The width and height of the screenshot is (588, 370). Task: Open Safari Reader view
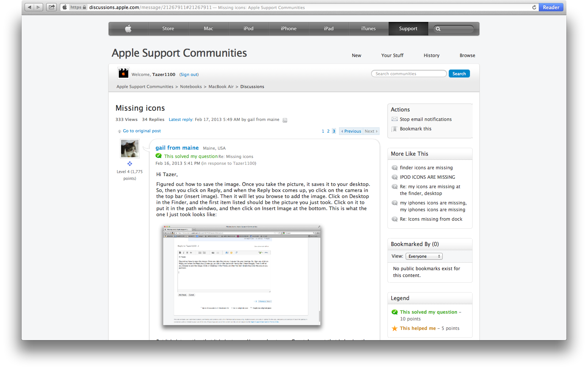[551, 7]
